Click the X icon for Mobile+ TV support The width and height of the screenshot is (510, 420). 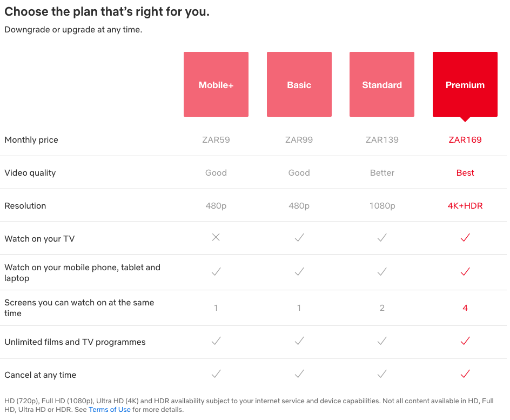(216, 237)
